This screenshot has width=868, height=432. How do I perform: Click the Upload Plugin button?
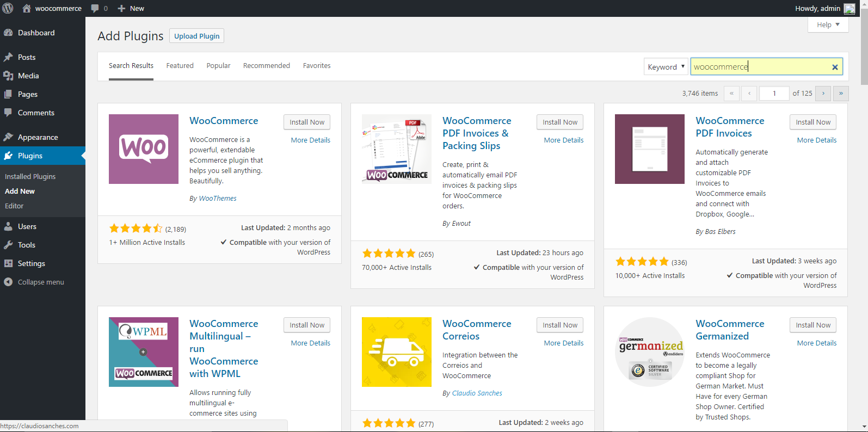[x=196, y=36]
